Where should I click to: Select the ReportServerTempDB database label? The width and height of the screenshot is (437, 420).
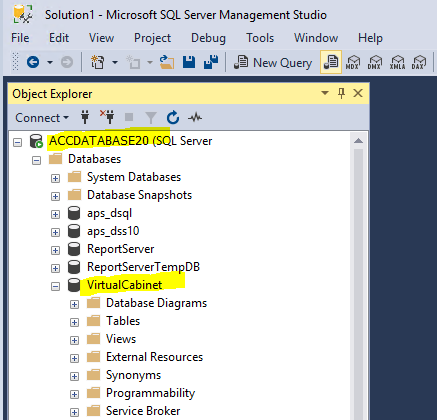pos(143,267)
